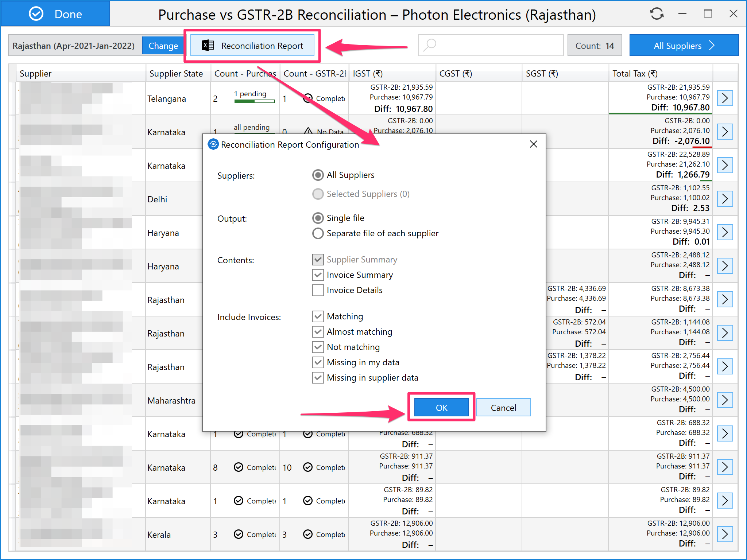Select Separate file of each supplier
Viewport: 747px width, 560px height.
click(x=318, y=233)
